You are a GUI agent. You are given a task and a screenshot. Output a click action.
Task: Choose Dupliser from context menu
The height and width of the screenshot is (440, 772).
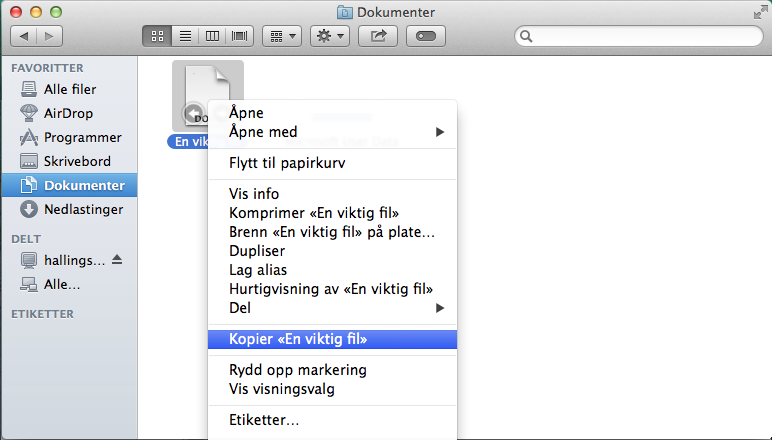coord(332,251)
